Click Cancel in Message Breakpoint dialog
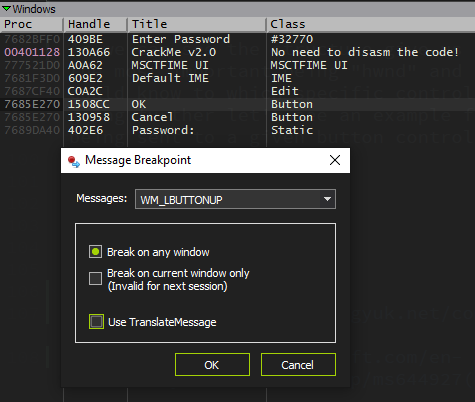This screenshot has width=475, height=402. tap(298, 365)
